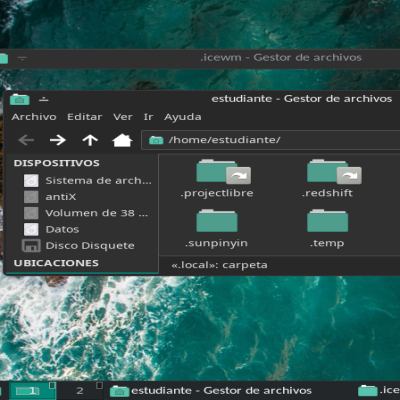Open the Volumen de 38 device
Image resolution: width=400 pixels, height=400 pixels.
pyautogui.click(x=86, y=213)
